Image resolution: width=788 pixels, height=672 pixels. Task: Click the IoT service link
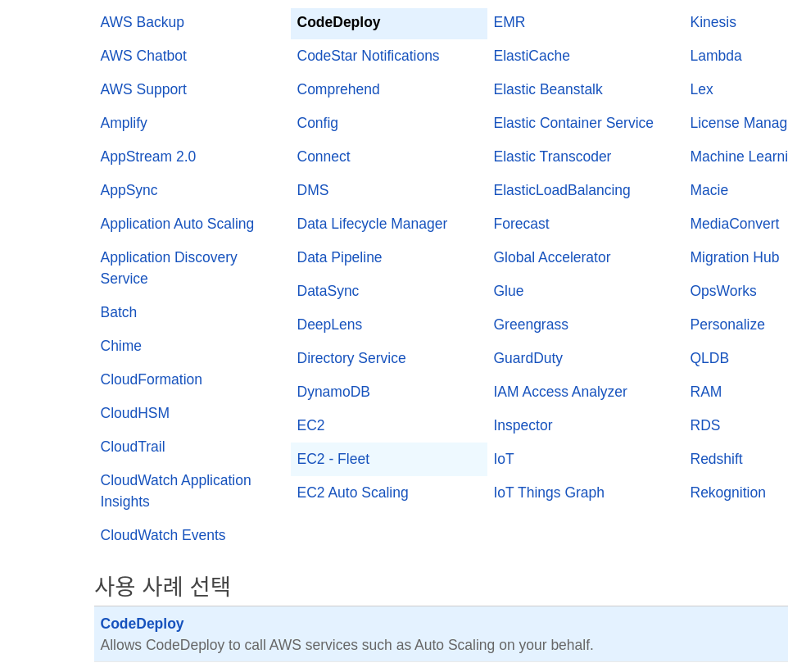click(x=504, y=459)
